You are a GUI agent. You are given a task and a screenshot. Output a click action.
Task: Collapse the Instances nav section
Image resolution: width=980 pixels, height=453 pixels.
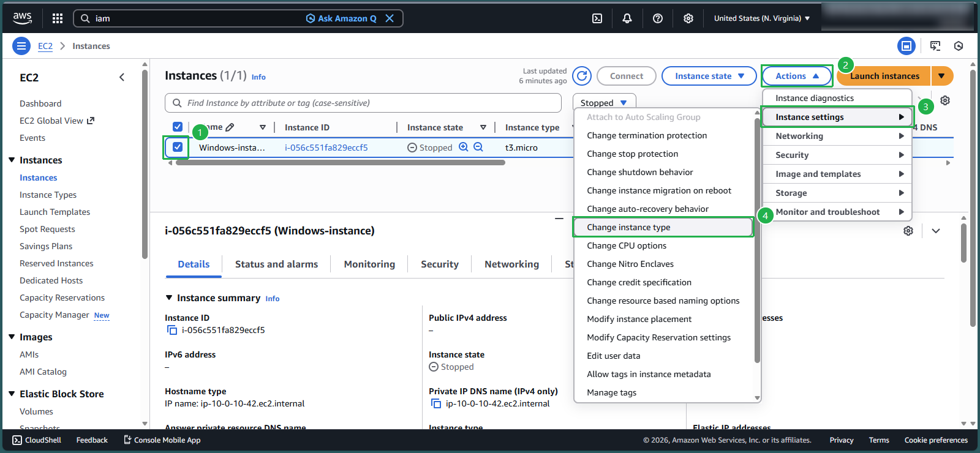tap(12, 160)
